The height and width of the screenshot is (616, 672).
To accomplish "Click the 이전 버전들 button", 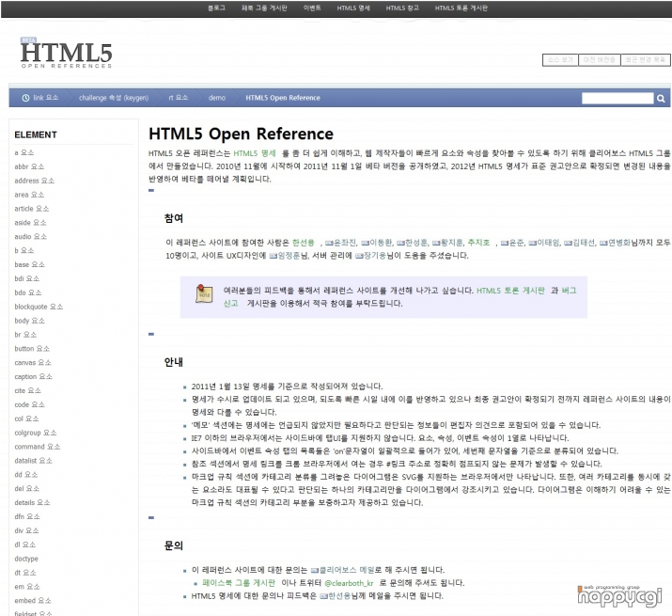I will click(599, 59).
